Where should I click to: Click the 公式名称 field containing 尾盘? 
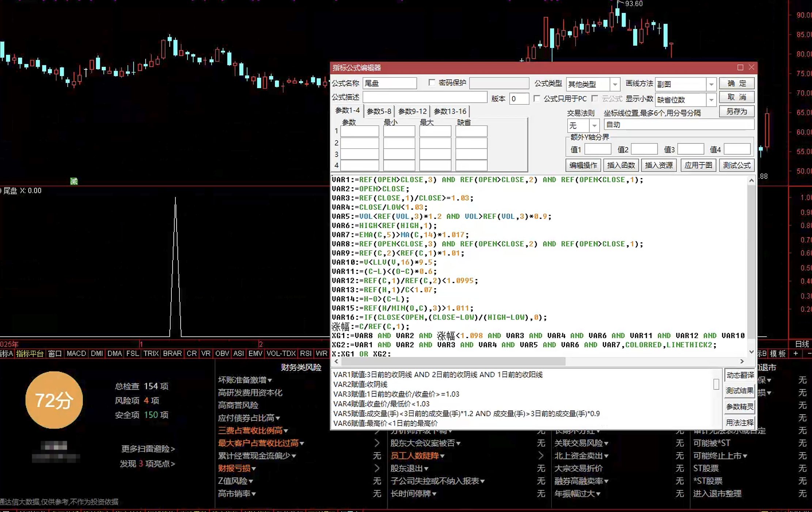point(390,83)
